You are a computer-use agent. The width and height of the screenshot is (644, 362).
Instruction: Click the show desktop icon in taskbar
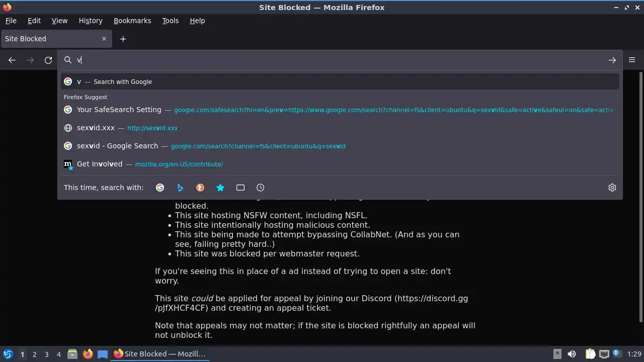coord(103,354)
